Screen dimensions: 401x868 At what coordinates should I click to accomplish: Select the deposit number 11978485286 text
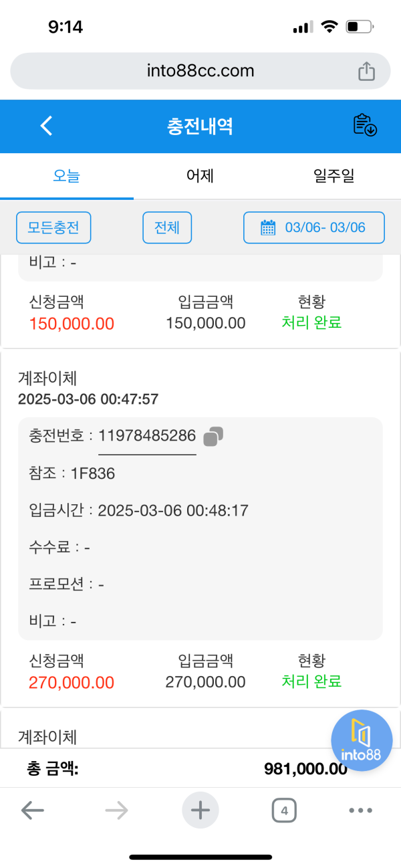pos(147,436)
